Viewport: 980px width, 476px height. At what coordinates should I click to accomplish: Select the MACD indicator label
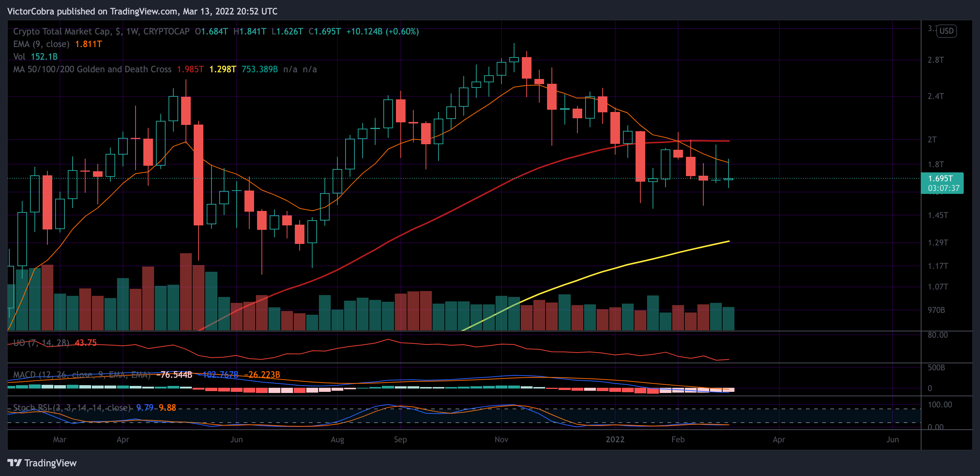click(x=82, y=375)
